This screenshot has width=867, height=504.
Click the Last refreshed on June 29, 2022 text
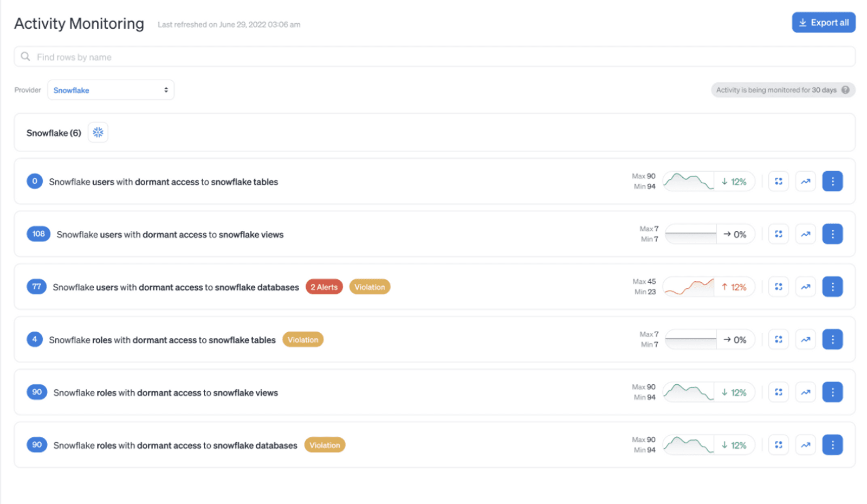tap(229, 24)
